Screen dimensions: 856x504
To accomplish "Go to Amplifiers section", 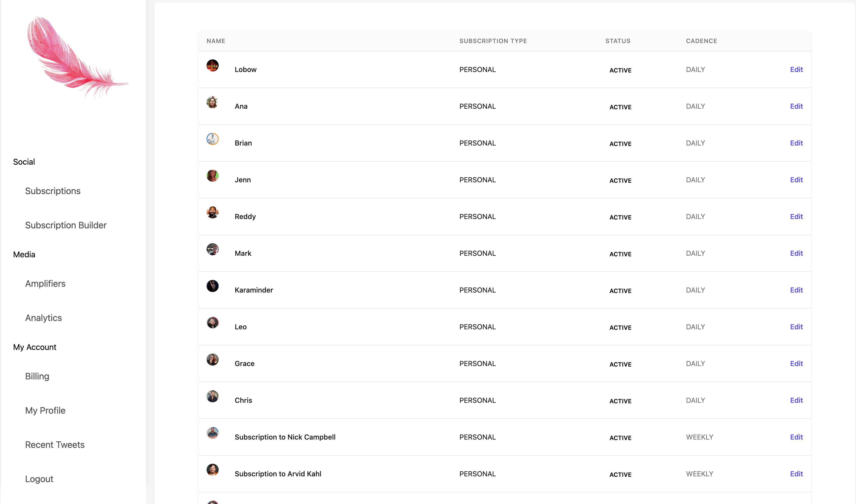I will coord(45,283).
